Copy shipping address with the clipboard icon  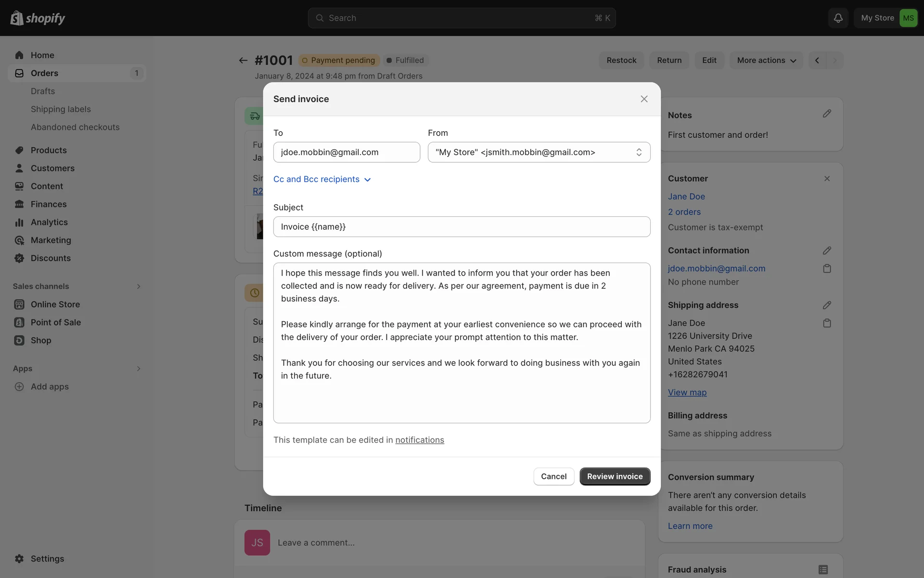pyautogui.click(x=827, y=323)
